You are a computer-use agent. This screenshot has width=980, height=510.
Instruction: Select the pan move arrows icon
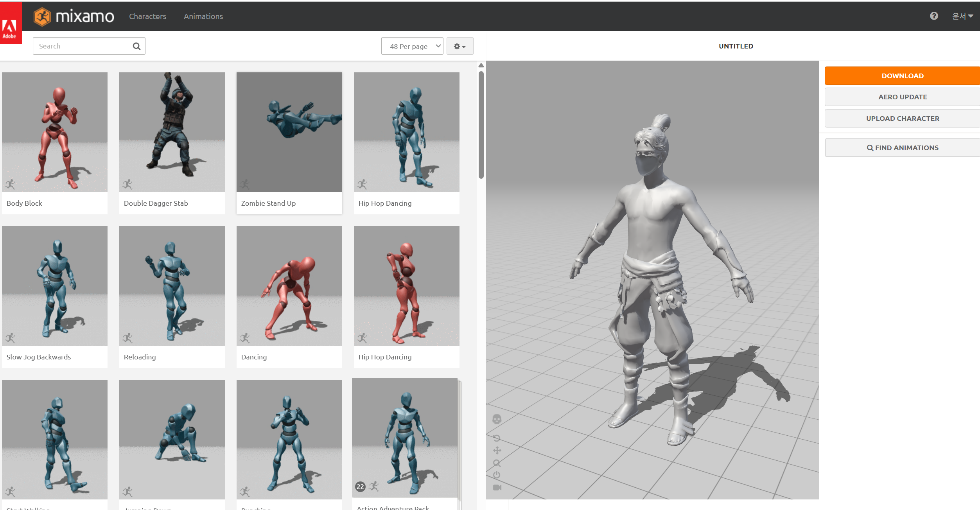pos(497,451)
